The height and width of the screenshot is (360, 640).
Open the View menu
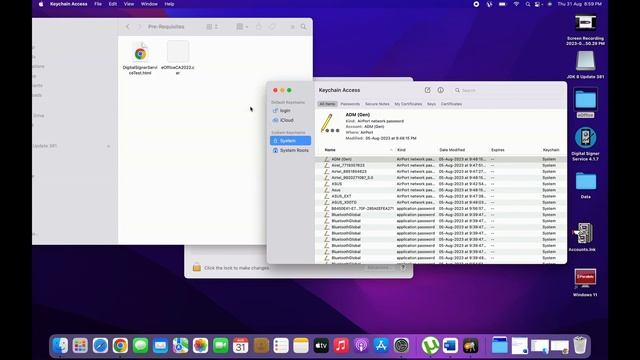click(129, 4)
